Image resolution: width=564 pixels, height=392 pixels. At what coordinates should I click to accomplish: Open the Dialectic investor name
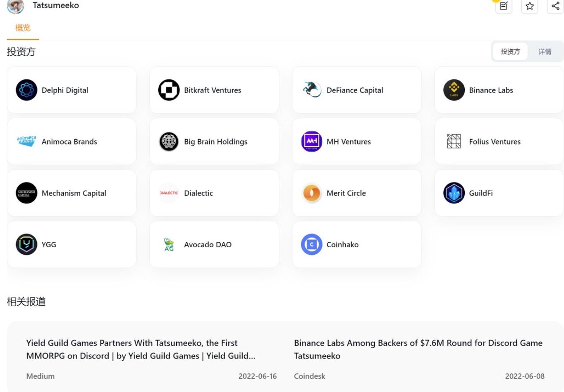click(198, 193)
